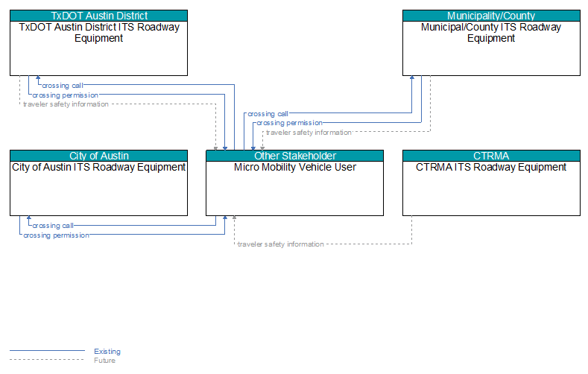Select the CTRMA header bar
Viewport: 588px width, 374px height.
[x=491, y=156]
